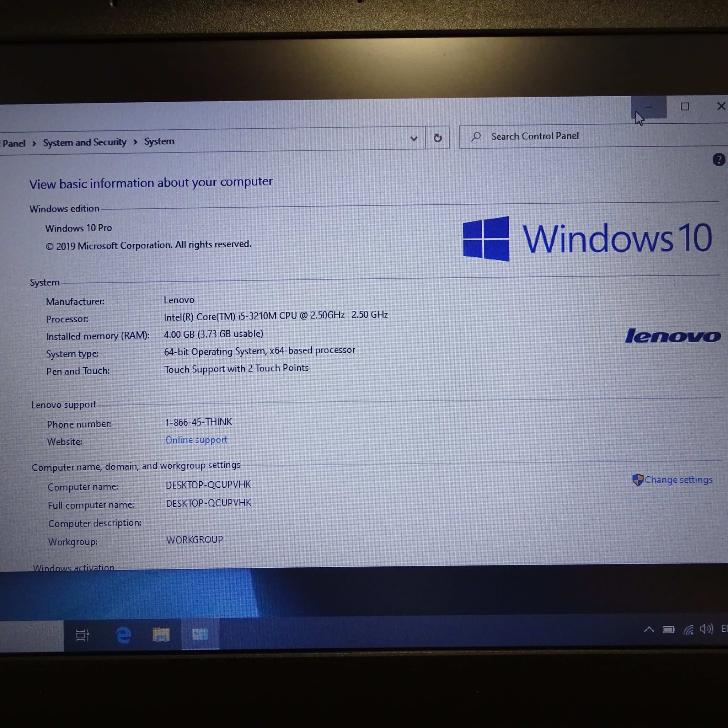Image resolution: width=728 pixels, height=728 pixels.
Task: Click Touch Support with 2 Touch Points
Action: 236,369
